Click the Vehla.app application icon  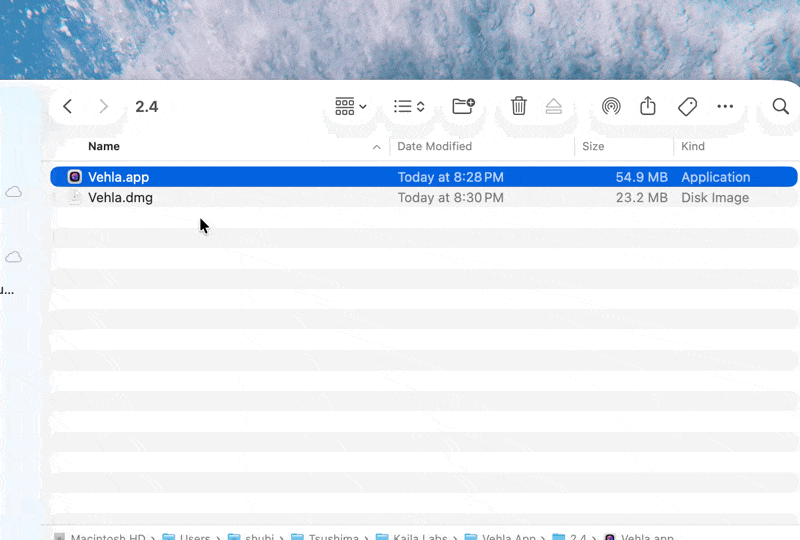[74, 177]
